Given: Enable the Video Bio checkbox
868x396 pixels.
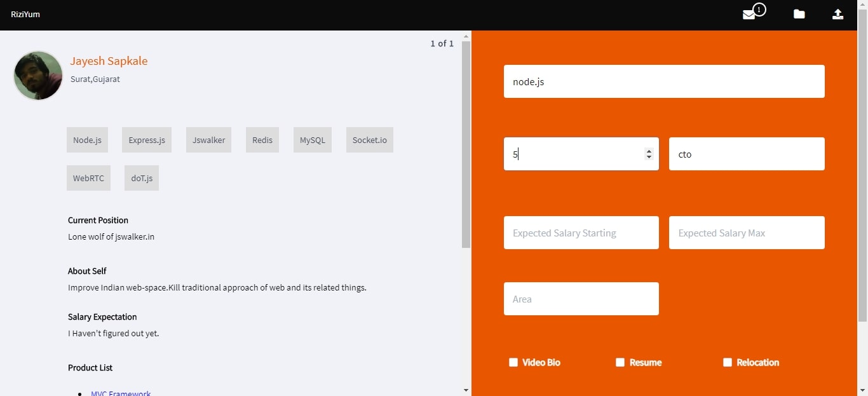Looking at the screenshot, I should (513, 362).
